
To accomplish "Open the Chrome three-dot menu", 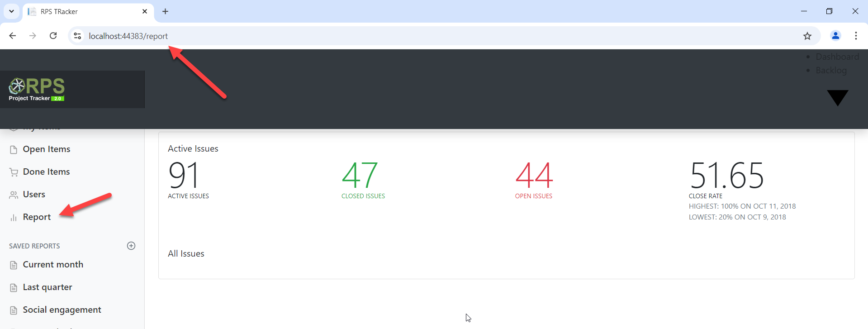I will (856, 36).
